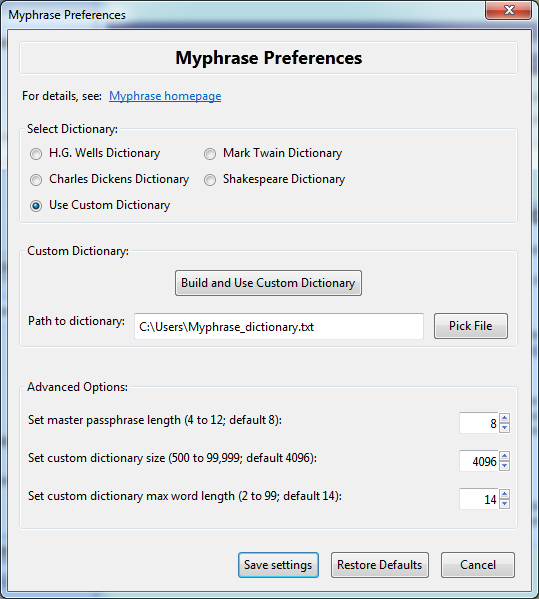Click the Save settings button
539x599 pixels.
click(x=278, y=565)
